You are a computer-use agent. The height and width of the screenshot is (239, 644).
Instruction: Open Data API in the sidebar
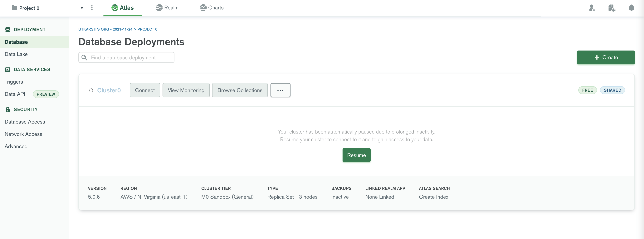pos(15,94)
